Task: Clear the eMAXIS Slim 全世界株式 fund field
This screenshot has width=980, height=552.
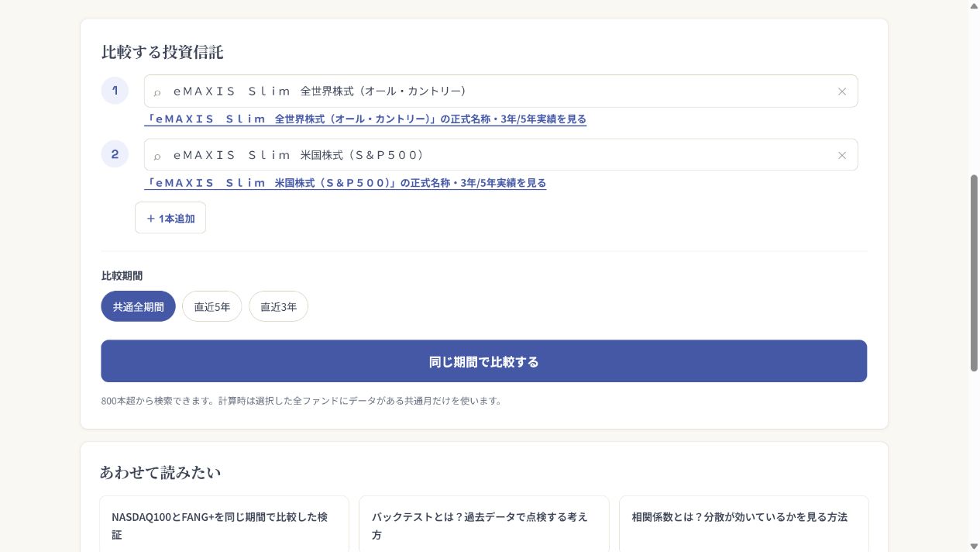Action: tap(842, 91)
